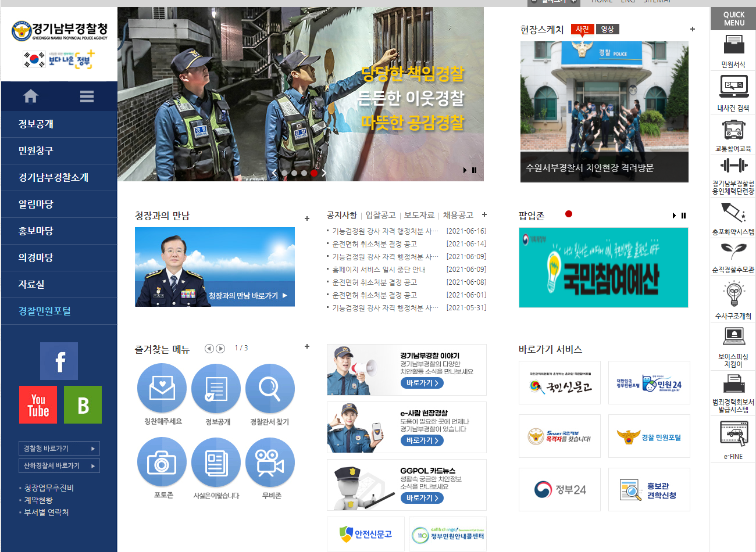Viewport: 756px width, 552px height.
Task: Play the 팝업존 slideshow
Action: coord(674,216)
